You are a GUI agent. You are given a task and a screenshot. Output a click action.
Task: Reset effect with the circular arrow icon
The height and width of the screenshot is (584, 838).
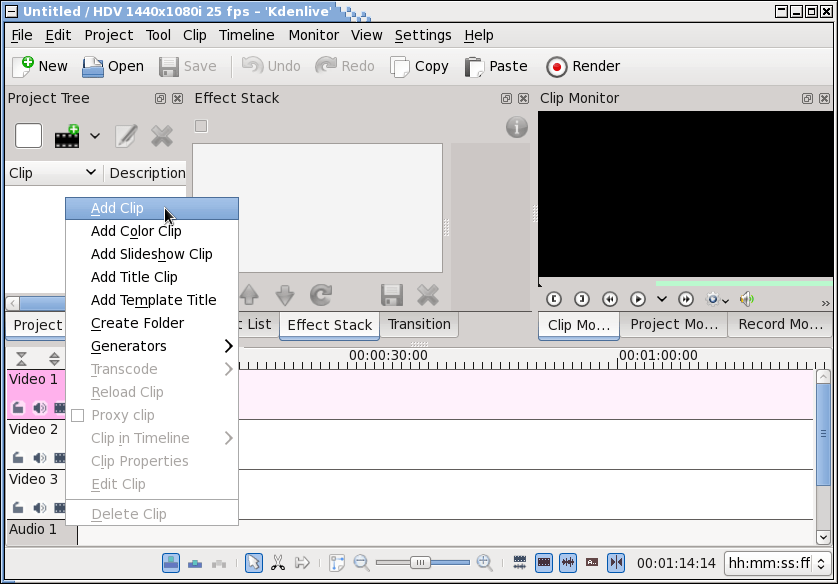[321, 294]
